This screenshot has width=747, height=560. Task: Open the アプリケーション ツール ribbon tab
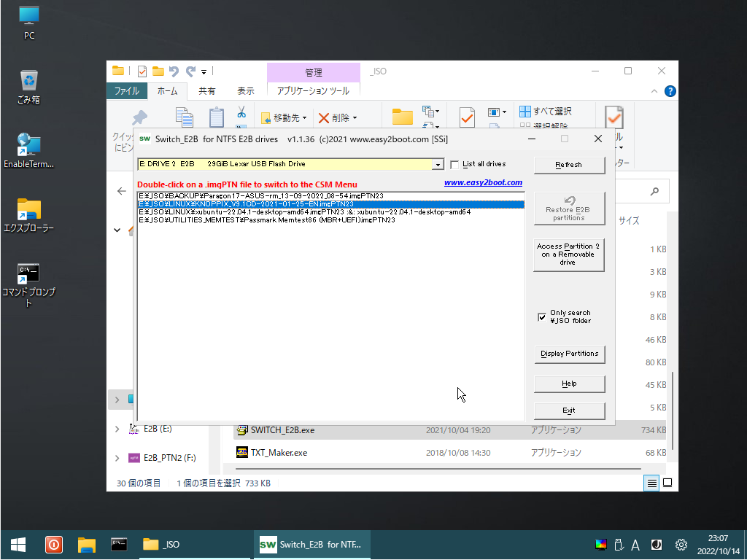click(313, 91)
